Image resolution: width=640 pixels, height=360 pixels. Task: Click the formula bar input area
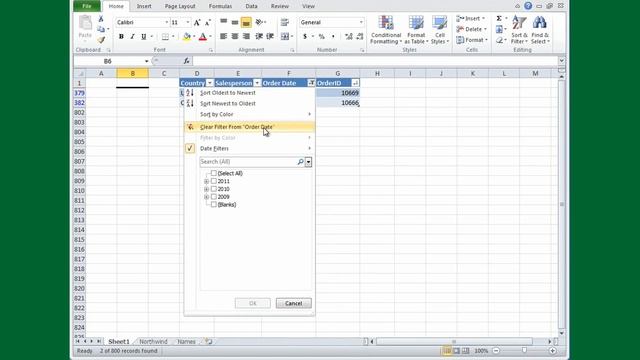click(x=375, y=61)
